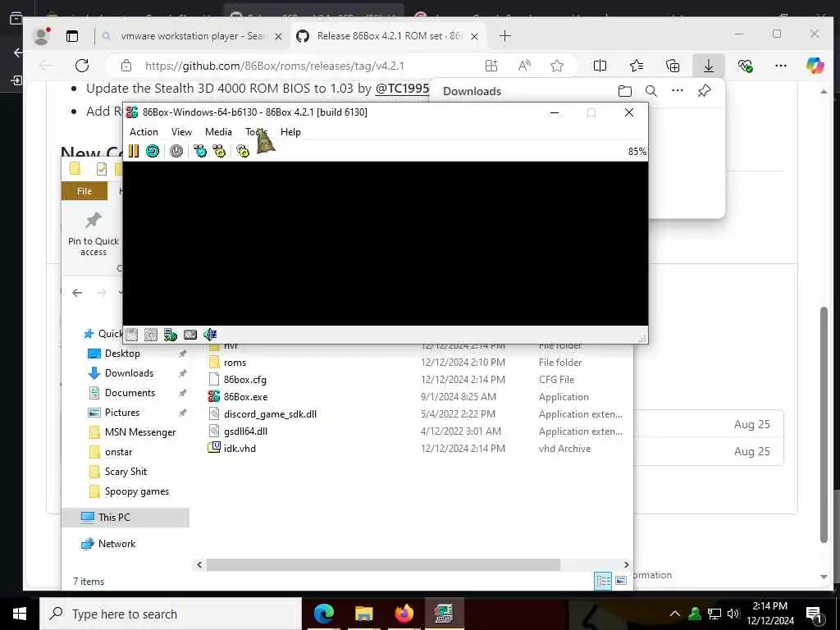Open Edge favorites list icon
Screen dimensions: 840x630
637,66
